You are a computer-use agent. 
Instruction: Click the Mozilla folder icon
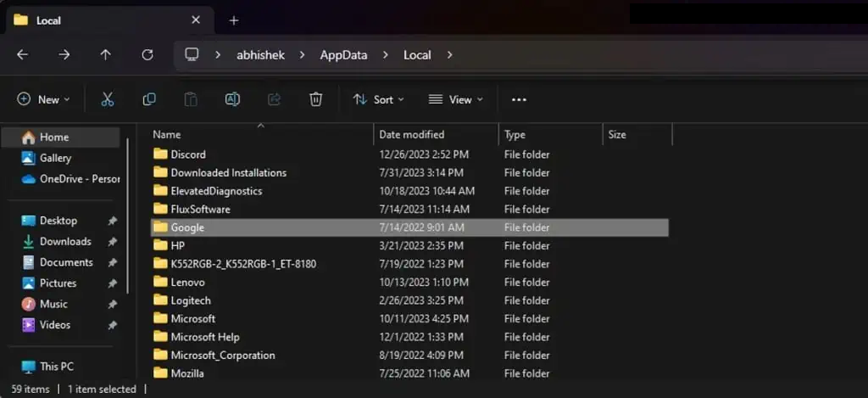click(x=160, y=373)
